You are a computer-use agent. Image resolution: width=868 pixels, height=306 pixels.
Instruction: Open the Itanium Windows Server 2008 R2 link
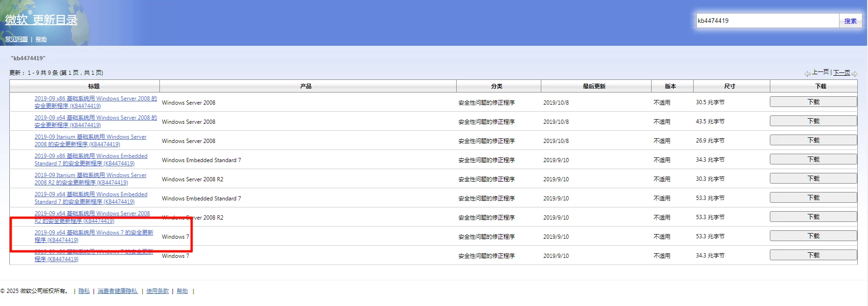[90, 175]
